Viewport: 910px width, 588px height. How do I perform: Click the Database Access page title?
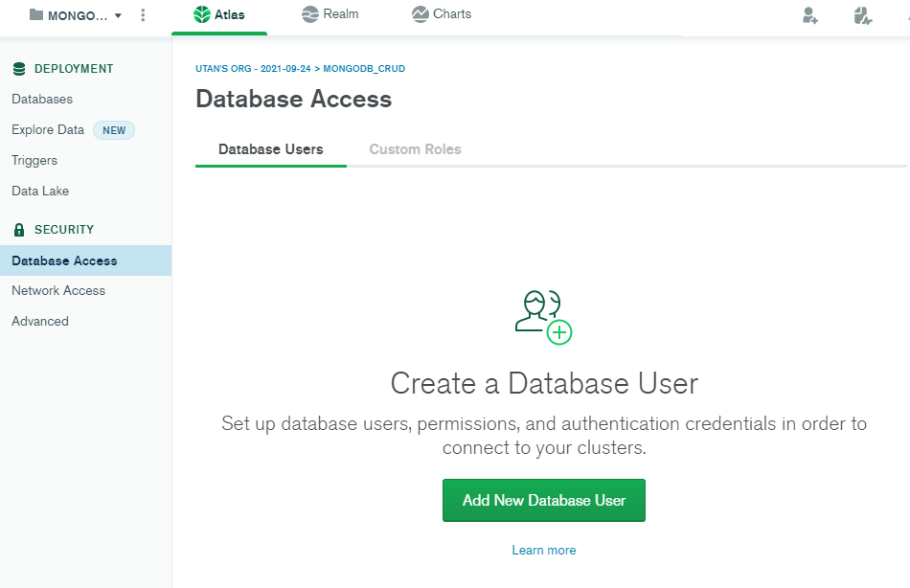coord(294,100)
